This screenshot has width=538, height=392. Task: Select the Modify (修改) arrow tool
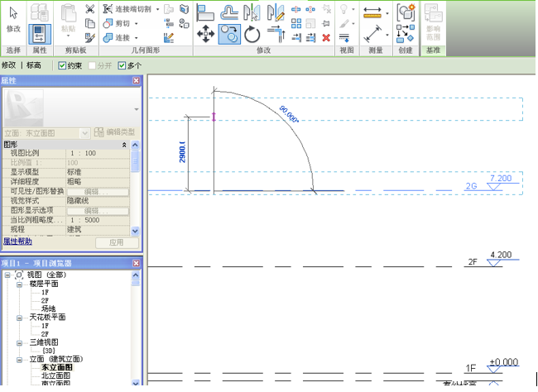point(13,15)
